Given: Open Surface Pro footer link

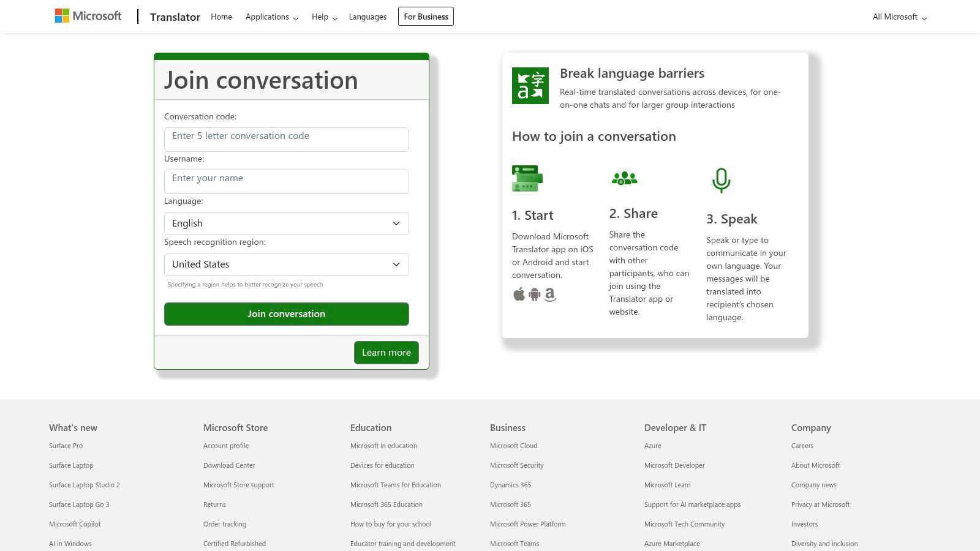Looking at the screenshot, I should tap(66, 446).
